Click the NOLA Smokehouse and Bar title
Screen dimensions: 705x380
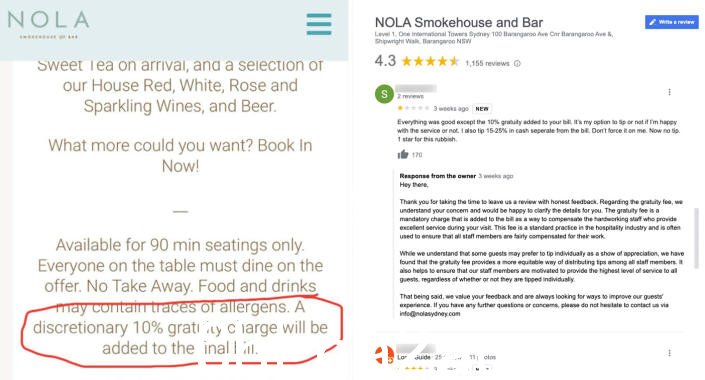coord(459,22)
